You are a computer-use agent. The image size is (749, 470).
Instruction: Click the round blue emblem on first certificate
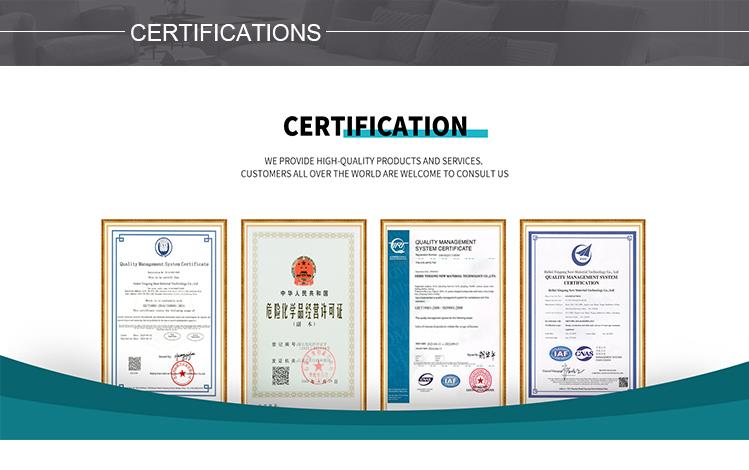[164, 246]
